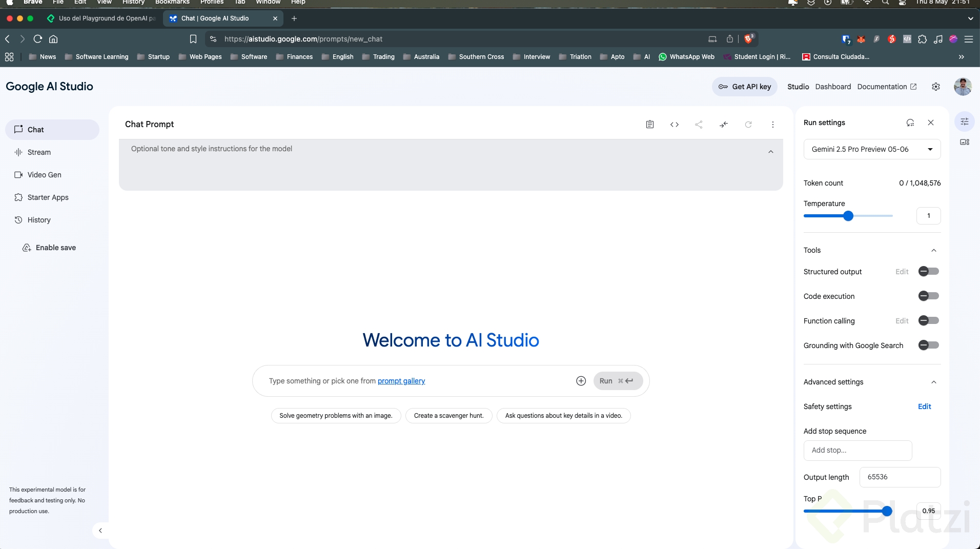This screenshot has height=549, width=980.
Task: Click the Run button
Action: point(618,381)
